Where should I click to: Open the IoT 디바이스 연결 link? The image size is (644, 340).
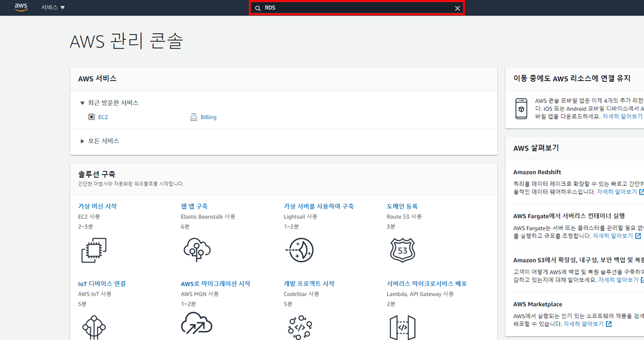pos(102,284)
